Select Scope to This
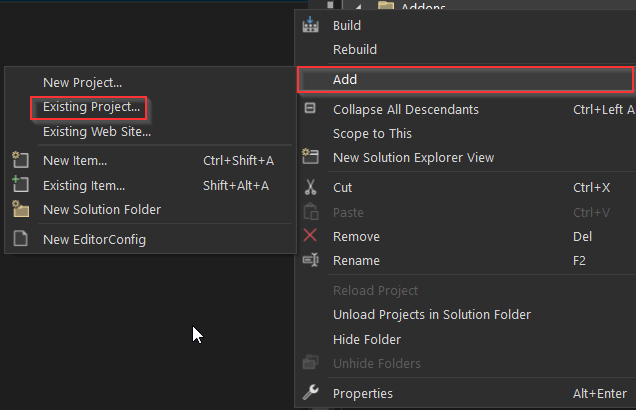 [x=372, y=133]
